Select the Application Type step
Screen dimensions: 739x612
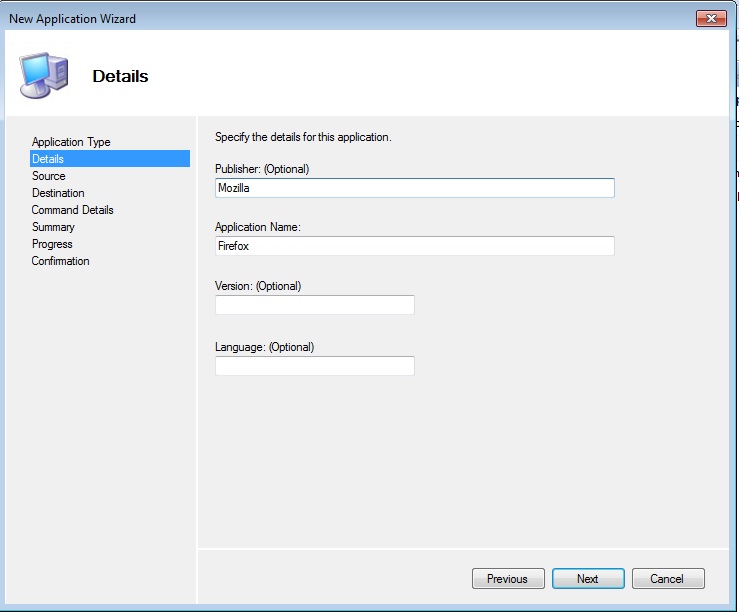[71, 142]
